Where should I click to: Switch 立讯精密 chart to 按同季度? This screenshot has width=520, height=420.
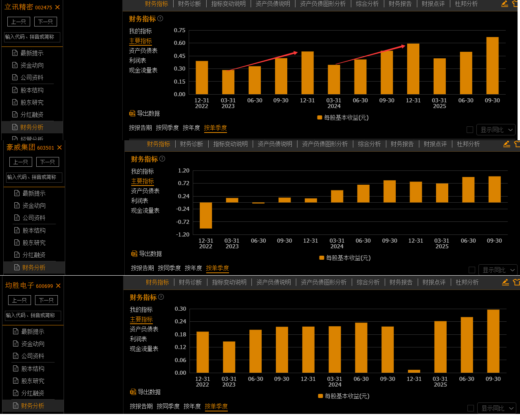tap(167, 128)
